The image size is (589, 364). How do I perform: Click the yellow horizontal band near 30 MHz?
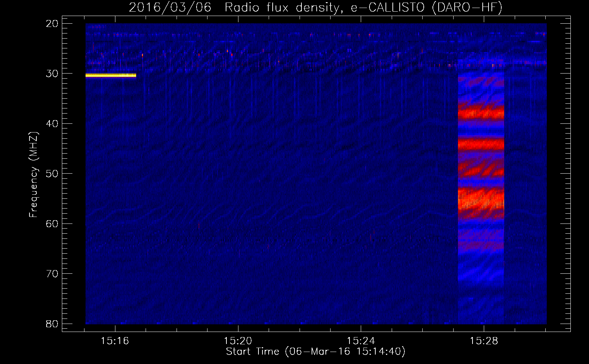pos(111,75)
